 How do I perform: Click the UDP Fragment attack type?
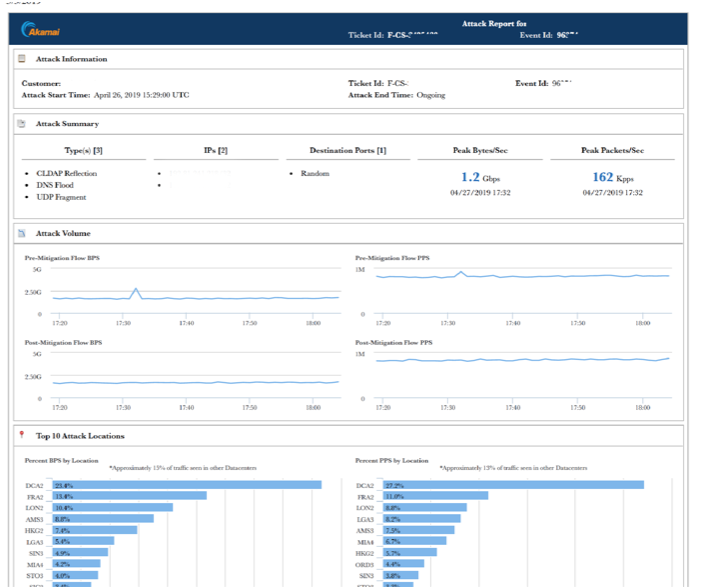(x=62, y=197)
